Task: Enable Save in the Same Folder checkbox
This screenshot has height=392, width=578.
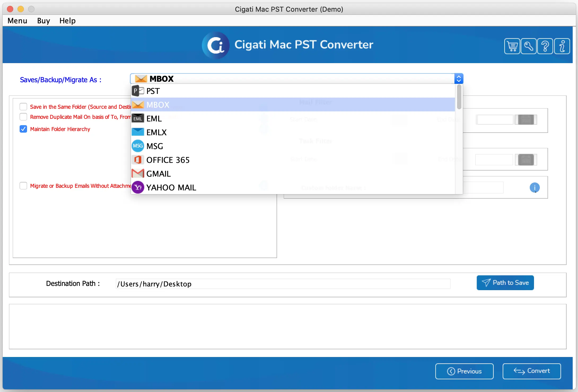Action: click(x=23, y=107)
